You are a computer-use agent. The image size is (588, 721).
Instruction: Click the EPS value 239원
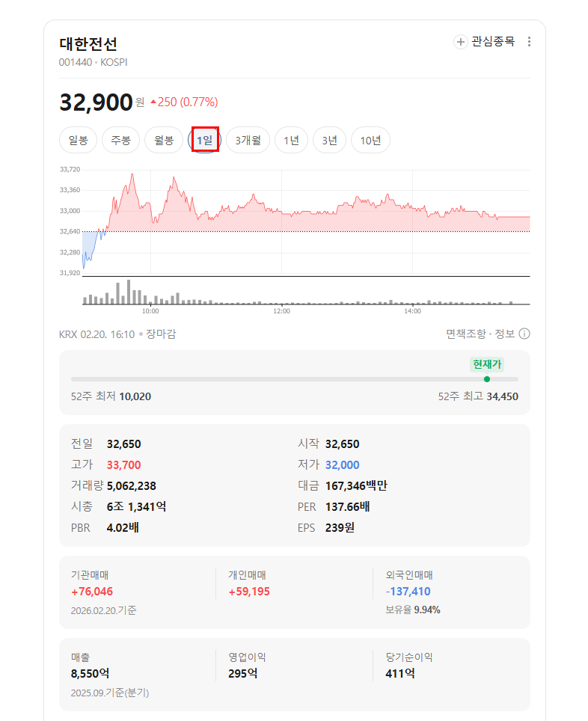click(340, 528)
